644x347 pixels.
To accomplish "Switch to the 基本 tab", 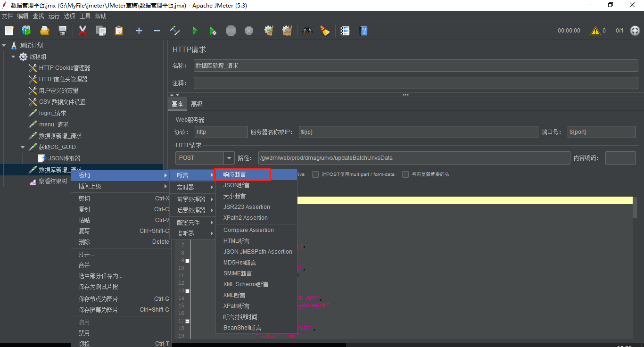I will click(177, 104).
